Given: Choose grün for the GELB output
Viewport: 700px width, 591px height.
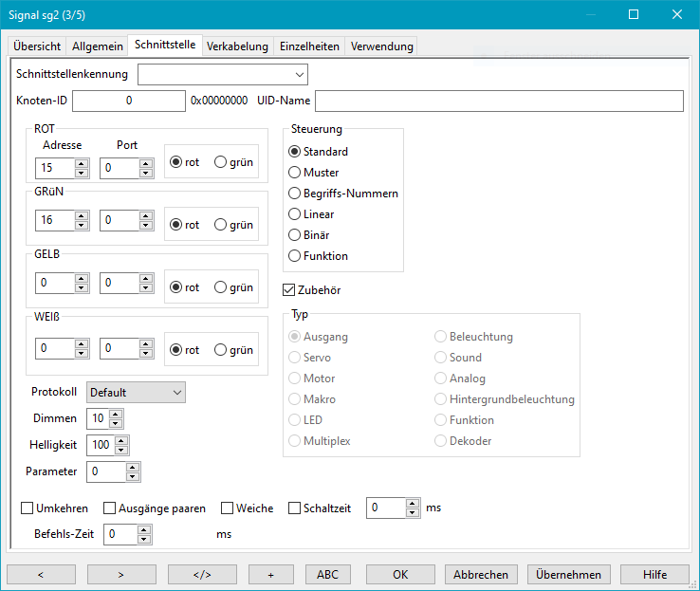Looking at the screenshot, I should 221,287.
